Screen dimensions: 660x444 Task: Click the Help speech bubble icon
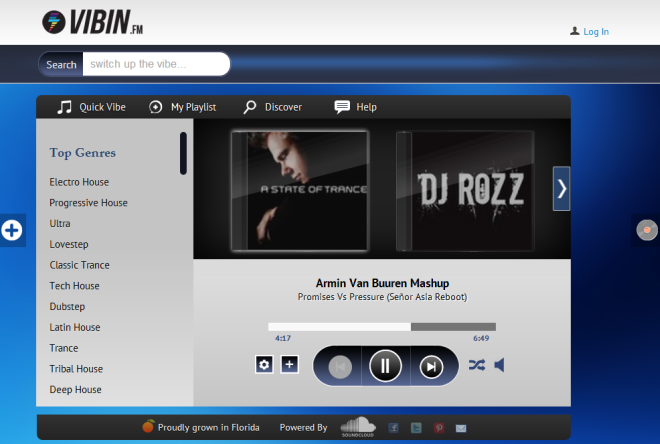342,106
